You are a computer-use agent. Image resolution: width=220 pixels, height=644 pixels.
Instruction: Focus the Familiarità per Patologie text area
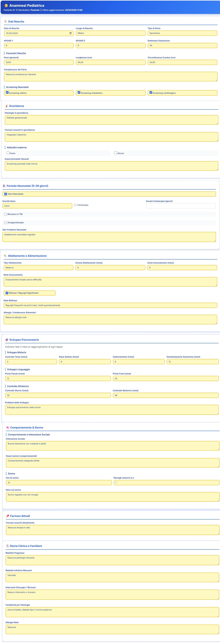tap(112, 612)
